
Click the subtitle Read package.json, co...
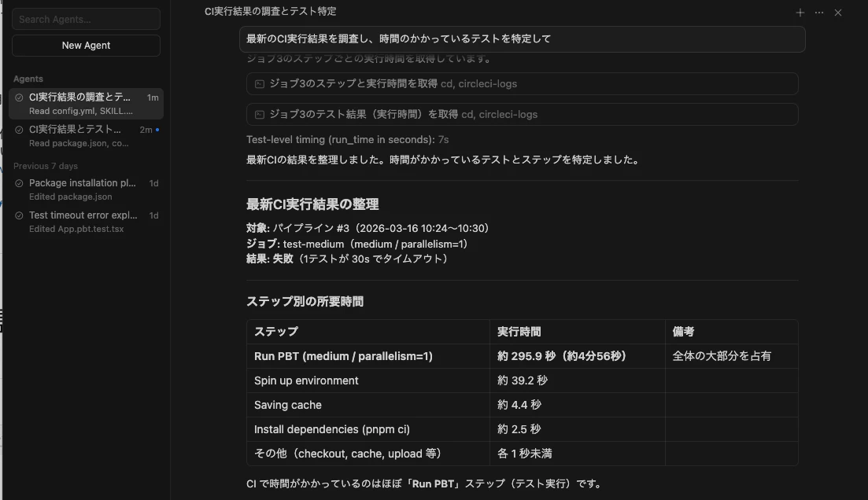pos(79,143)
